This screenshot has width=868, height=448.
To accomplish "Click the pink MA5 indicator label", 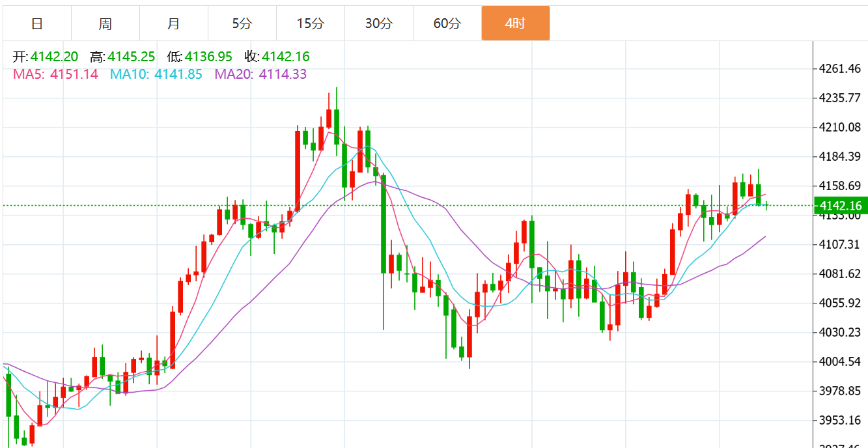I will pos(55,74).
